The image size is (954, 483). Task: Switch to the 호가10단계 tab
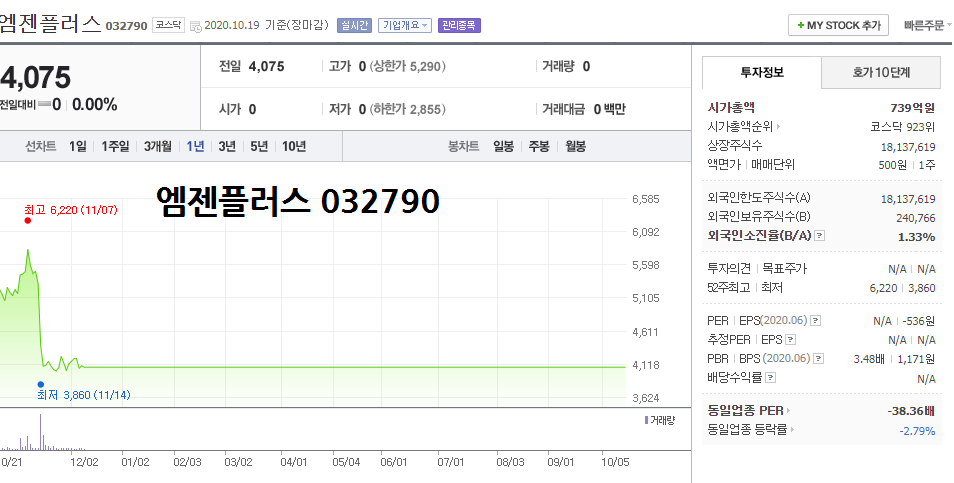click(x=881, y=72)
